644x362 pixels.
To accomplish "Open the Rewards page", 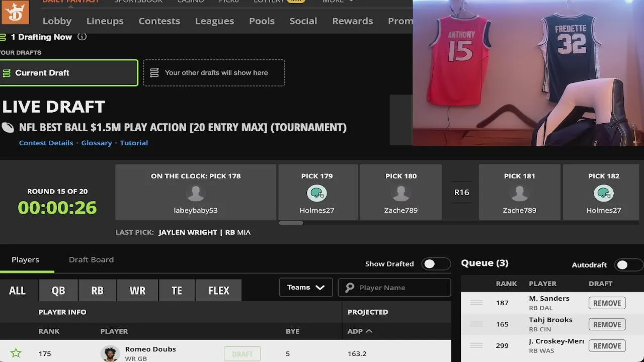I will (x=353, y=21).
